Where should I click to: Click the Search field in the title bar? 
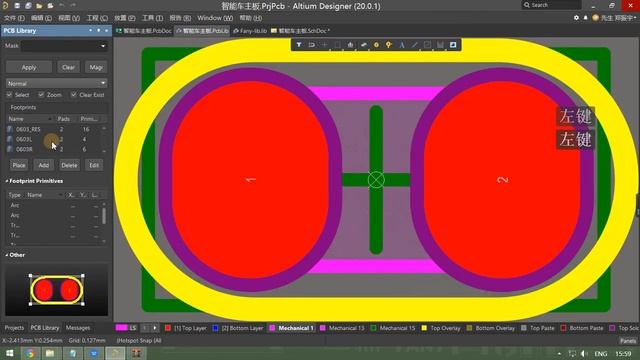click(552, 5)
